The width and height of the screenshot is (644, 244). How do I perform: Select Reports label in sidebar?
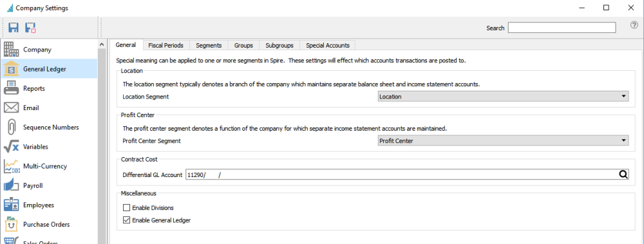[34, 88]
